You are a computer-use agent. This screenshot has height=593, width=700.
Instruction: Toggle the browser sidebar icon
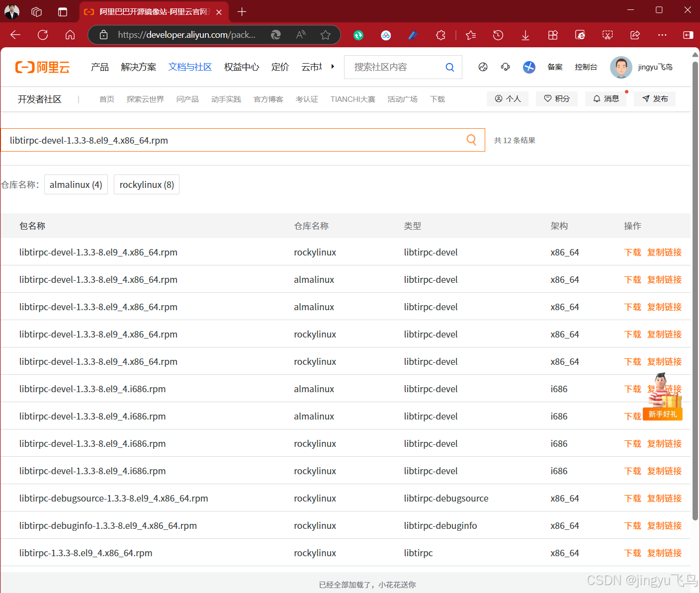(x=688, y=35)
